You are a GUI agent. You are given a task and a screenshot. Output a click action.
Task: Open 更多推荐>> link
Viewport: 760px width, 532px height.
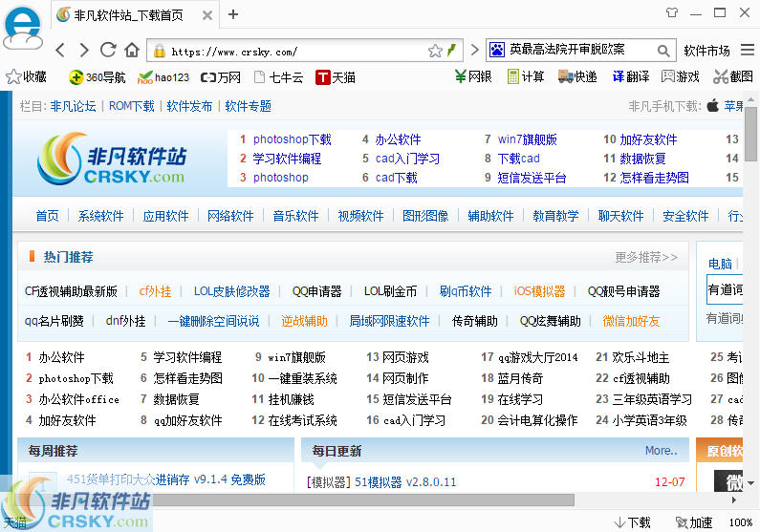(x=646, y=257)
